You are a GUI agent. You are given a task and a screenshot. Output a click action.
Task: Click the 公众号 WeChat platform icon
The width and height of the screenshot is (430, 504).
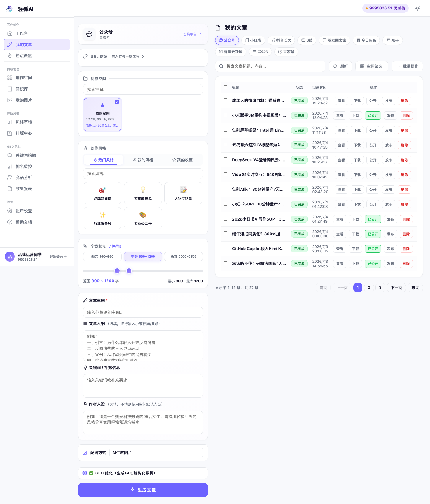point(89,34)
